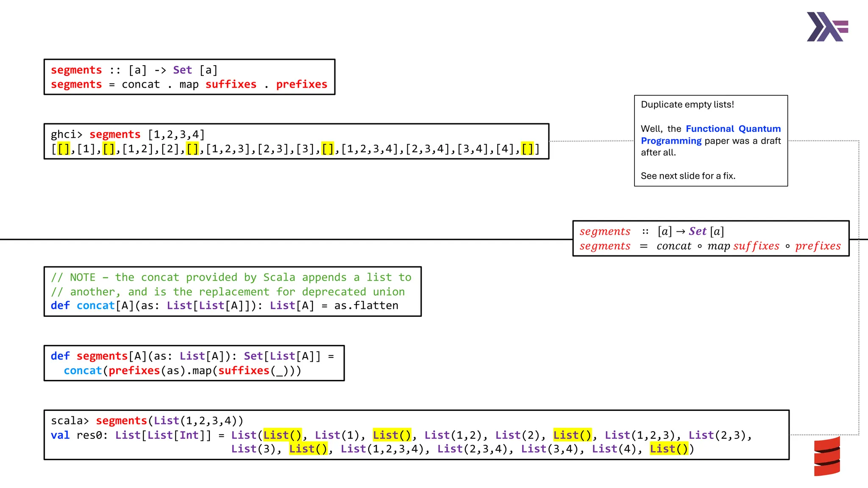Click 'def concat' keyword in Scala code
This screenshot has height=488, width=868.
tap(83, 306)
